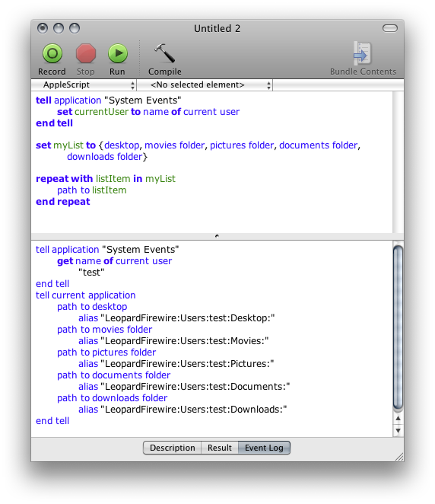Click 'set currentUser to name of current user' line
Image resolution: width=435 pixels, height=504 pixels.
pos(148,112)
